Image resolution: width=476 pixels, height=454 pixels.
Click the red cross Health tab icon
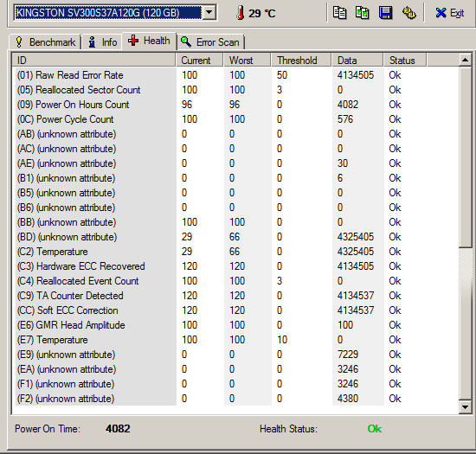click(133, 41)
